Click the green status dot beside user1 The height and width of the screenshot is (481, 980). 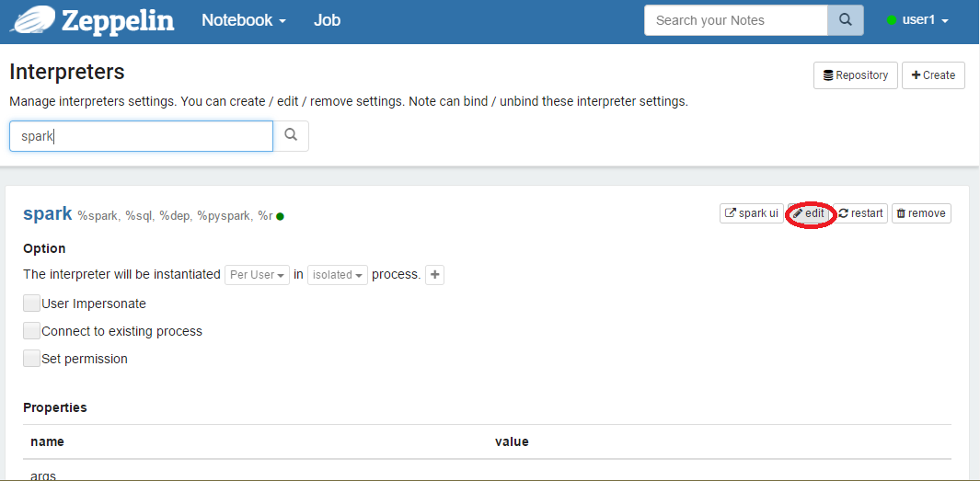tap(892, 20)
